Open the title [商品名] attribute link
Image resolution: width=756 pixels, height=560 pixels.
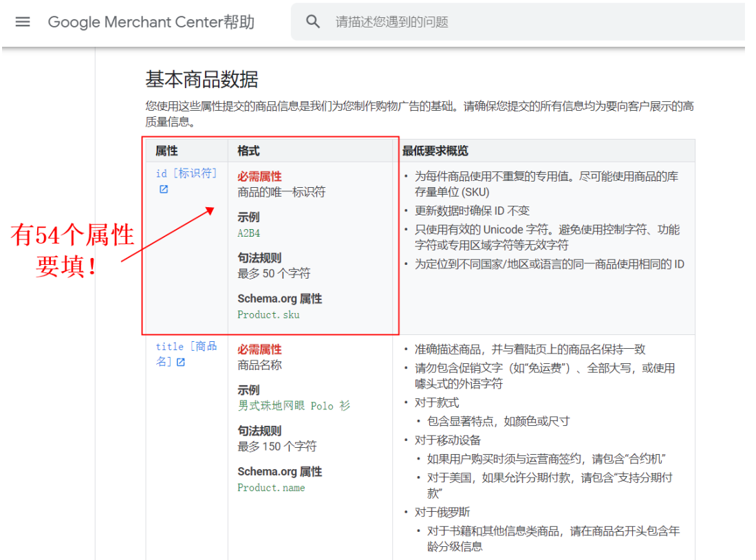186,347
